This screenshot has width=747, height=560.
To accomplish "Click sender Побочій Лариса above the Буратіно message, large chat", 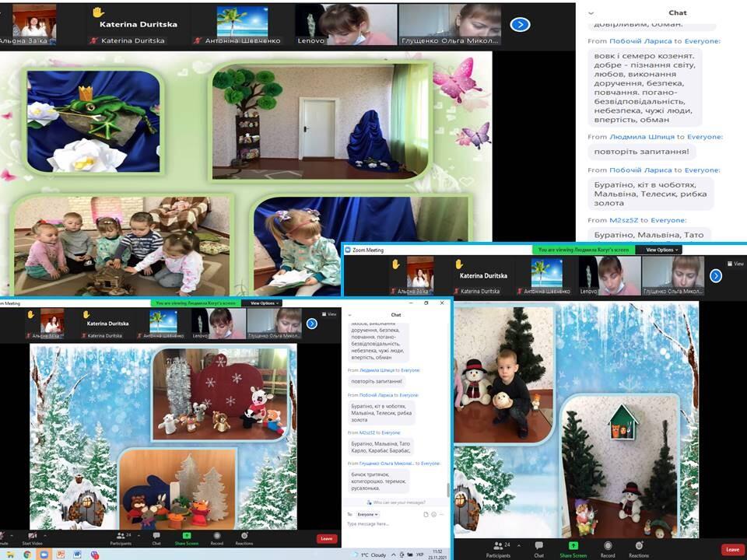I will coord(640,170).
